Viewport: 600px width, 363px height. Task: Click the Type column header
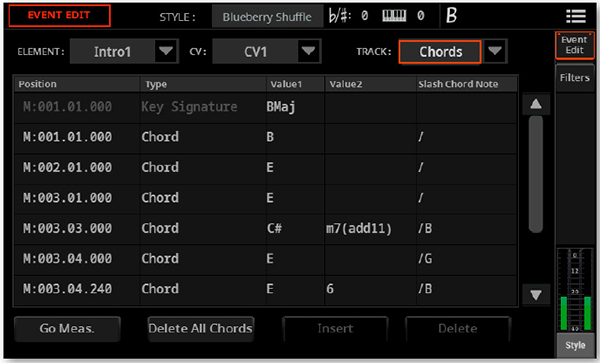[x=203, y=84]
